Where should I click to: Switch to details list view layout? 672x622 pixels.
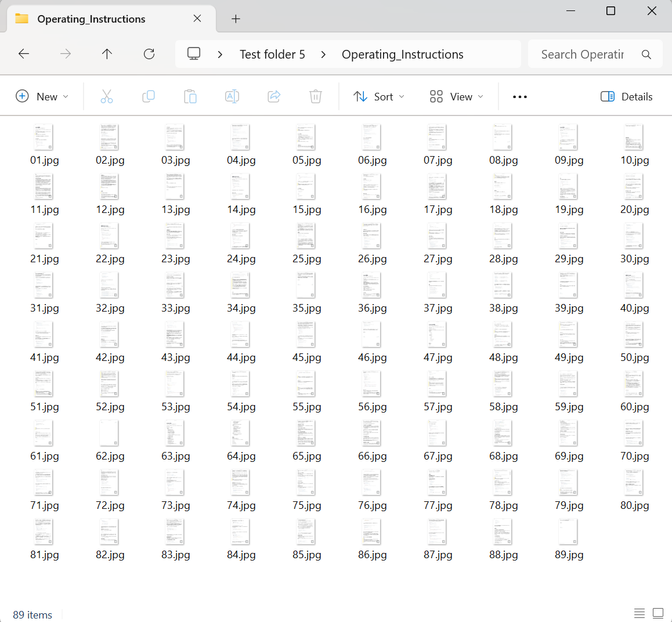(x=640, y=613)
